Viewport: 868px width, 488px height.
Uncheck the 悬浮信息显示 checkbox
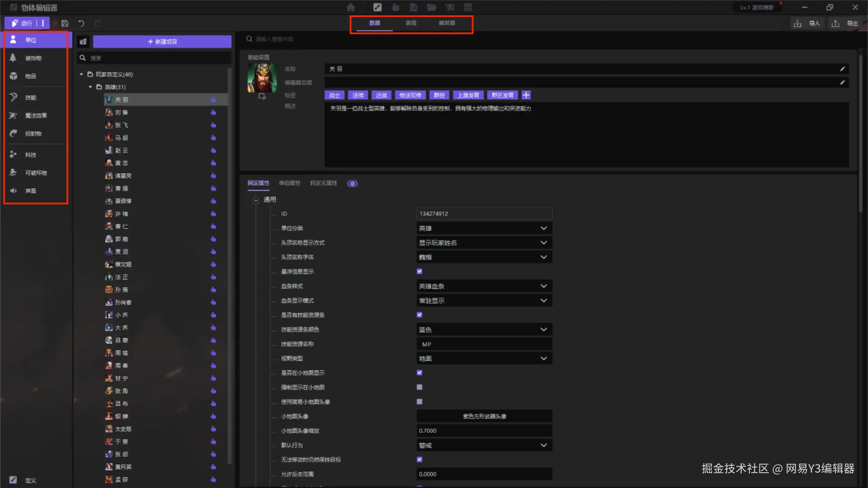pyautogui.click(x=420, y=272)
